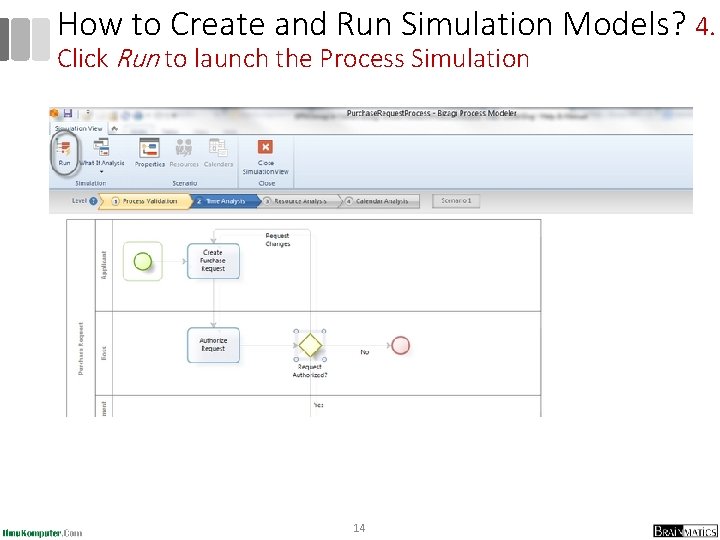Screen dimensions: 720x540
Task: Select the Authorize Request task
Action: (213, 345)
